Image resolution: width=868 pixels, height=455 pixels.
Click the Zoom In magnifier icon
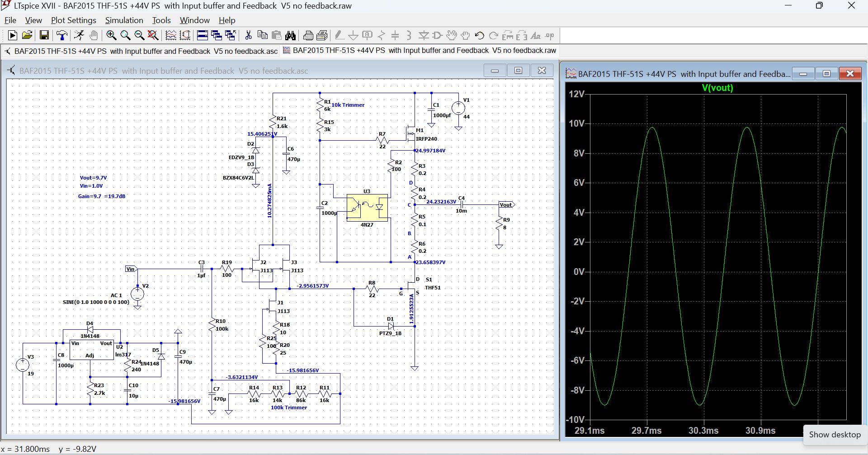pos(111,35)
